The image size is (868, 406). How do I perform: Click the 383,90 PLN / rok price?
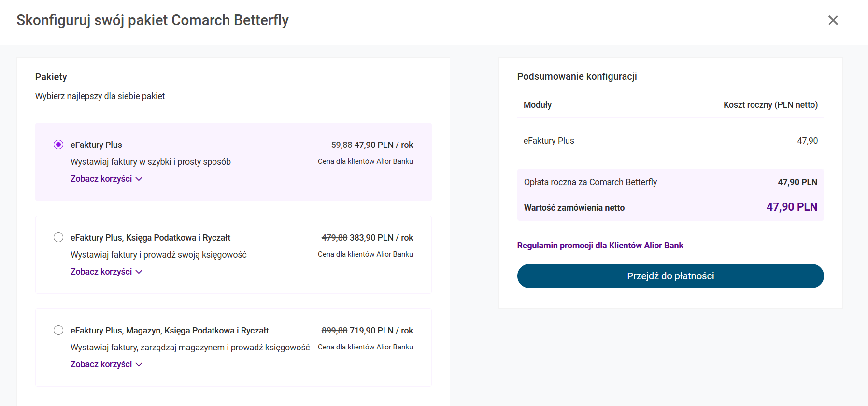point(381,238)
